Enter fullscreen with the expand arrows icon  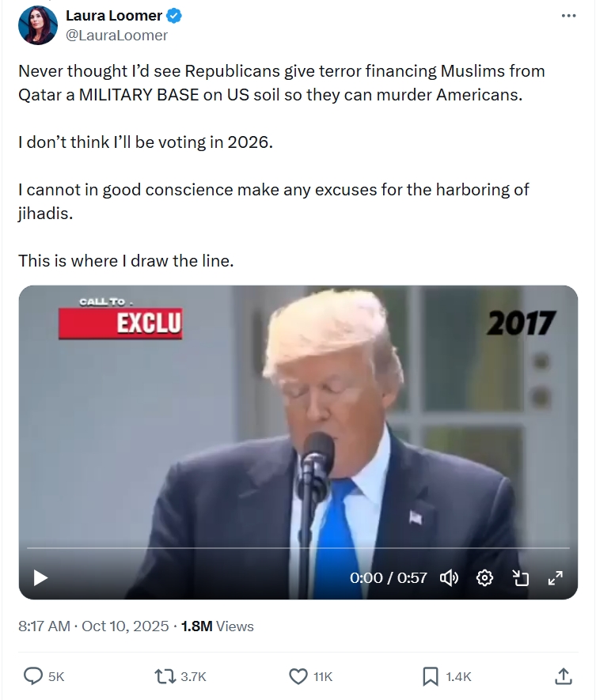[x=556, y=577]
